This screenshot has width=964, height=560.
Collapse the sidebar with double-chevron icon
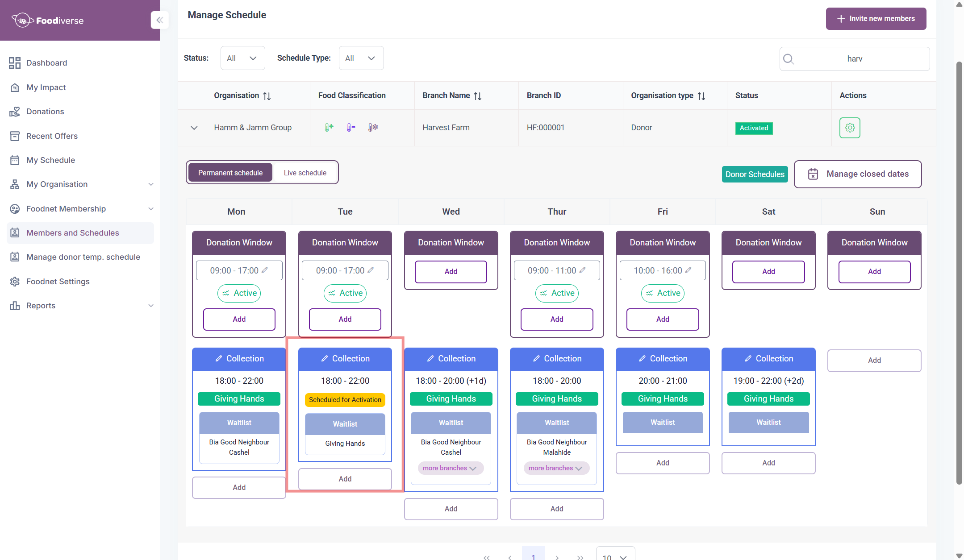[x=159, y=20]
